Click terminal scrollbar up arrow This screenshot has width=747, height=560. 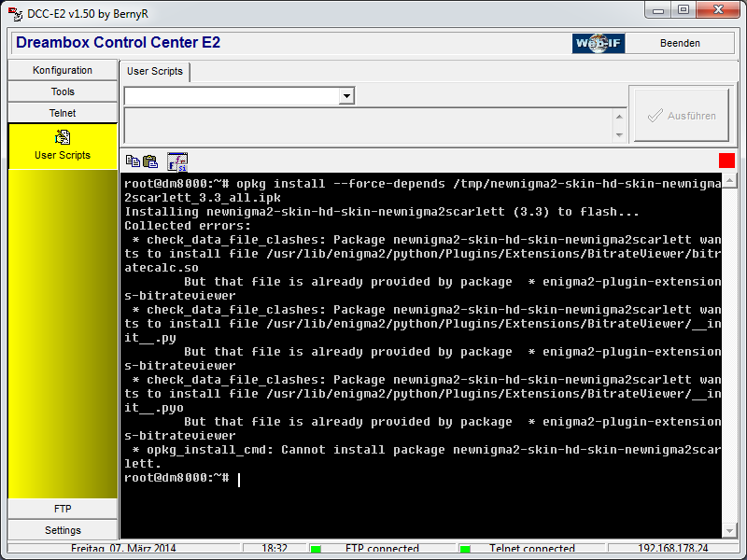[729, 180]
